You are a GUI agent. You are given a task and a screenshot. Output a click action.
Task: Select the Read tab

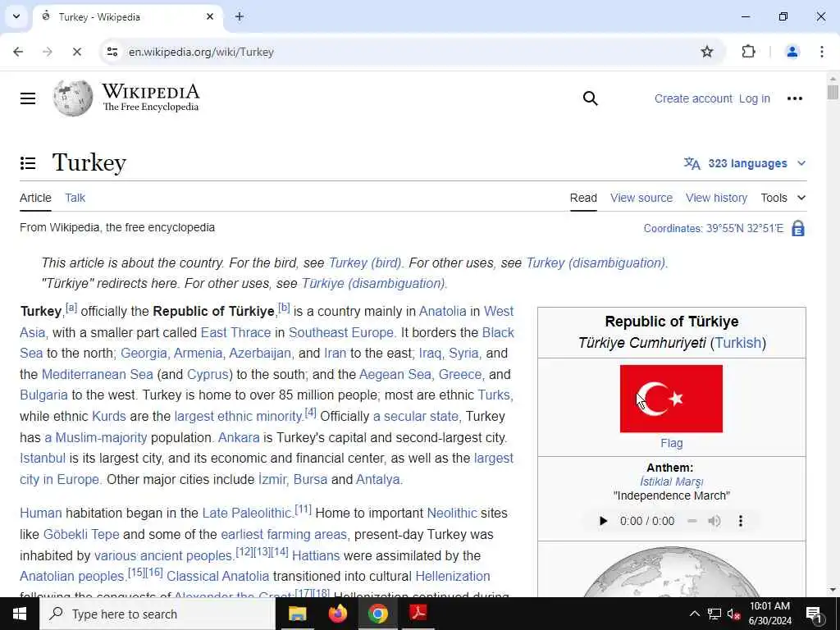tap(583, 198)
